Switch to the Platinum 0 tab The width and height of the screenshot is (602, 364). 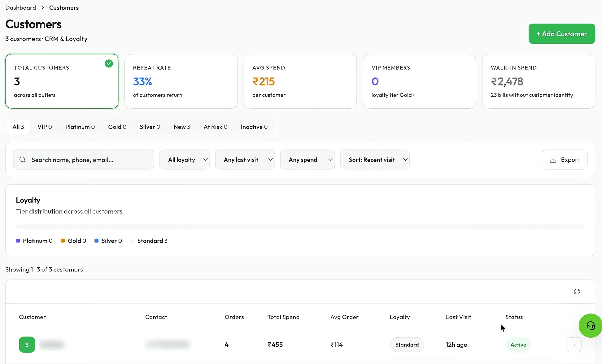[80, 127]
